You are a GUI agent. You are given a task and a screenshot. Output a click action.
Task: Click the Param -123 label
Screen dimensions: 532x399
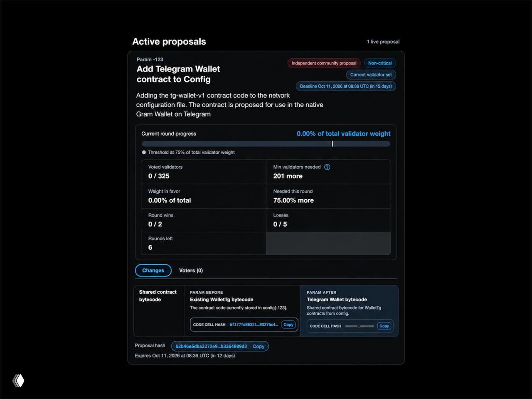tap(150, 59)
